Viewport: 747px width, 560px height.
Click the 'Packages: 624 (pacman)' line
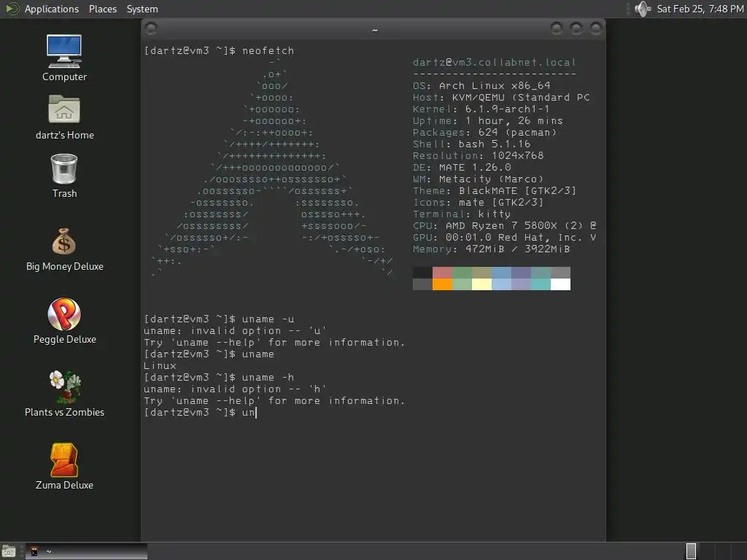(x=485, y=133)
